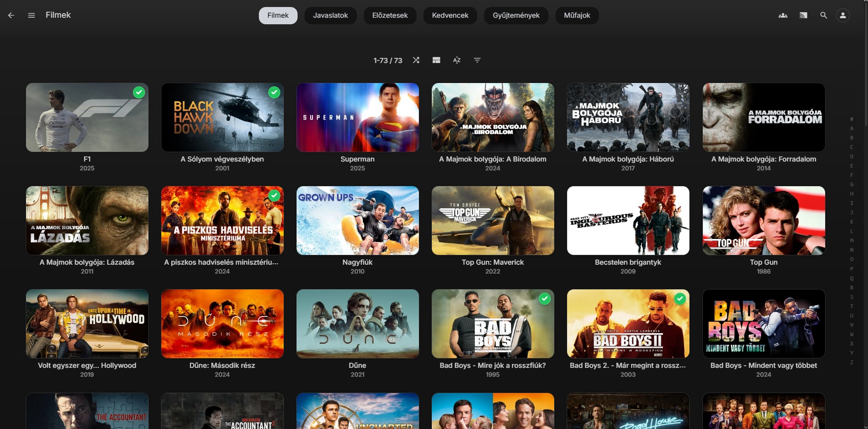This screenshot has height=429, width=868.
Task: Jump to letter D in alphabet picker
Action: click(x=852, y=156)
